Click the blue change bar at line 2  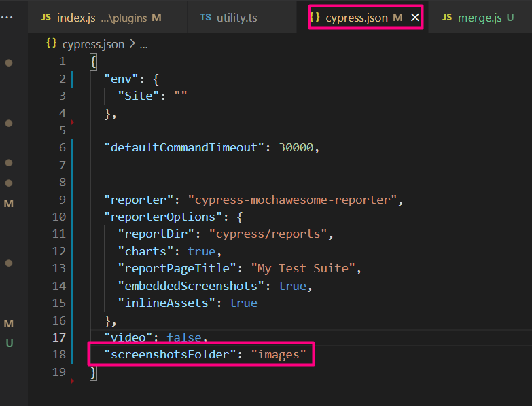71,79
